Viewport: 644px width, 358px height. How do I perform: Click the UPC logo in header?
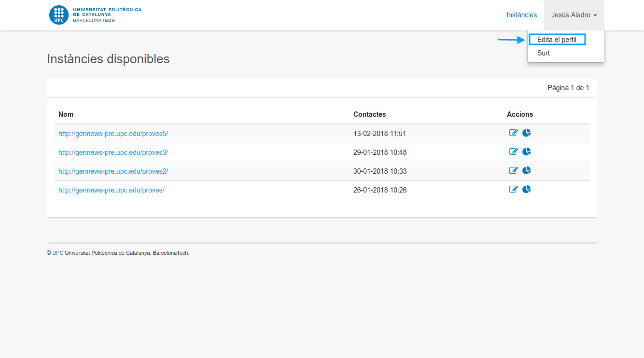96,15
